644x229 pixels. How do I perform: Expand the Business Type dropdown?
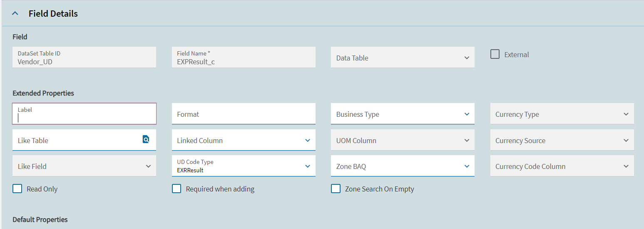click(x=403, y=114)
